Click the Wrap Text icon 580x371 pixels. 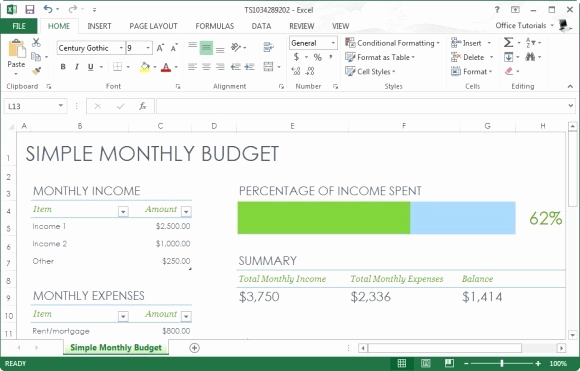click(269, 47)
